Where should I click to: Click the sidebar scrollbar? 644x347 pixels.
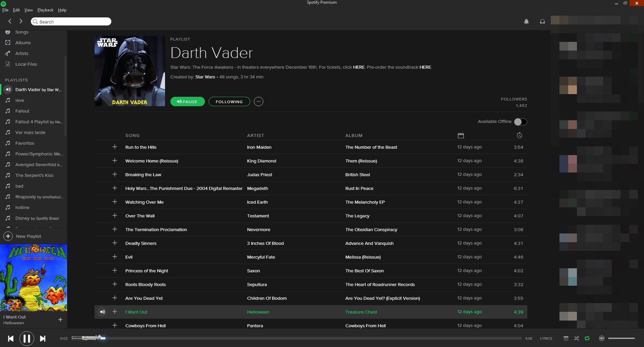65,96
